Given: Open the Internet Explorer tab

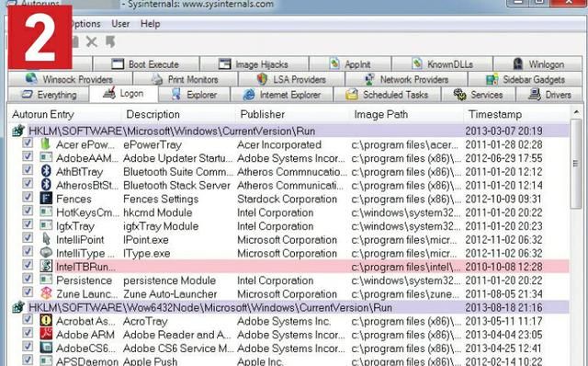Looking at the screenshot, I should [x=282, y=94].
